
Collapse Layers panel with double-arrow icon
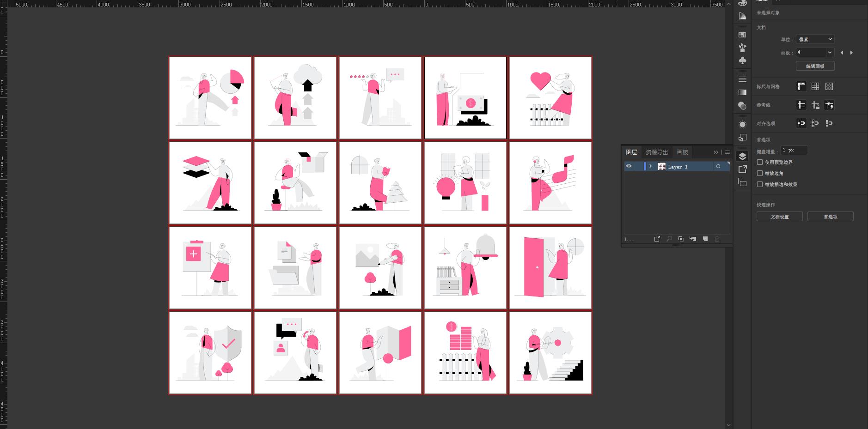coord(716,152)
